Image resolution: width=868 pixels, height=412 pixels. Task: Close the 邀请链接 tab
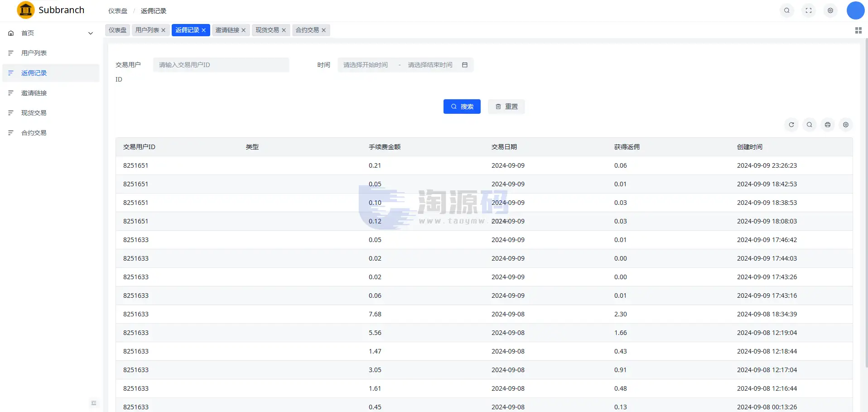244,30
